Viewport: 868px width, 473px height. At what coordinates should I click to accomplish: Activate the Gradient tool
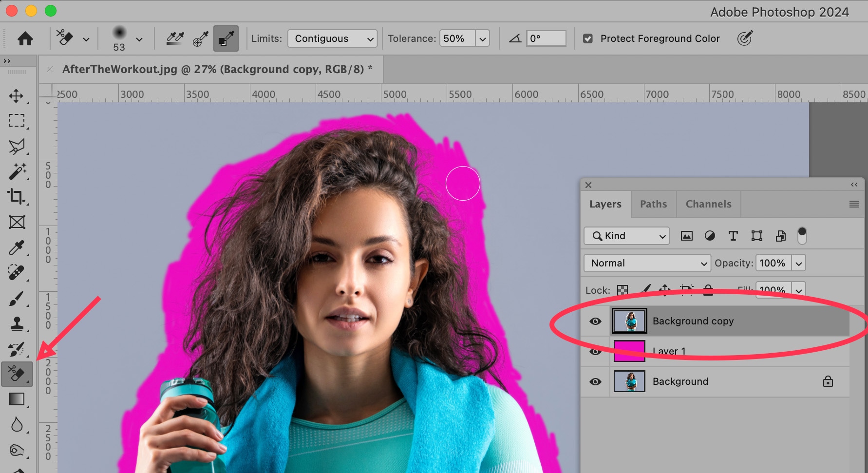(x=16, y=399)
